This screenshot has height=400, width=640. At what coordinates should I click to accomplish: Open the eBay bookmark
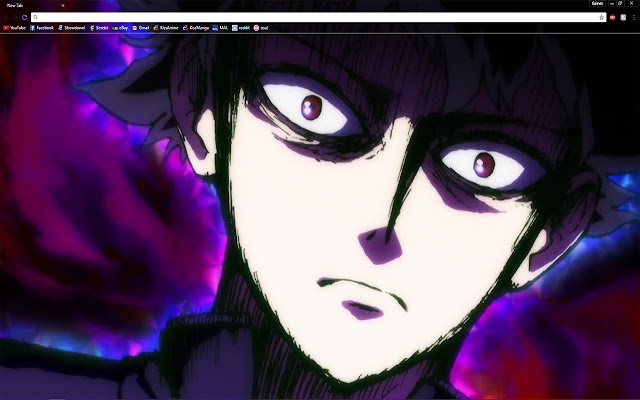click(120, 28)
